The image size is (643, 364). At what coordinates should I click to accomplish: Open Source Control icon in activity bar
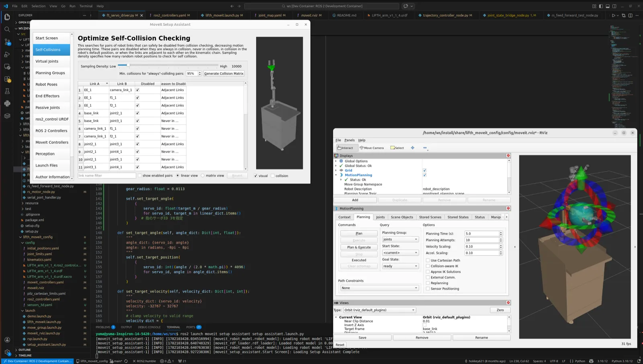coord(7,42)
